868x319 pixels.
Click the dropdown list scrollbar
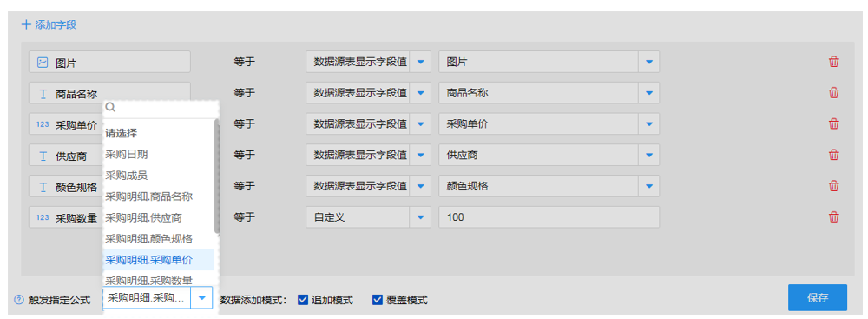tap(218, 177)
